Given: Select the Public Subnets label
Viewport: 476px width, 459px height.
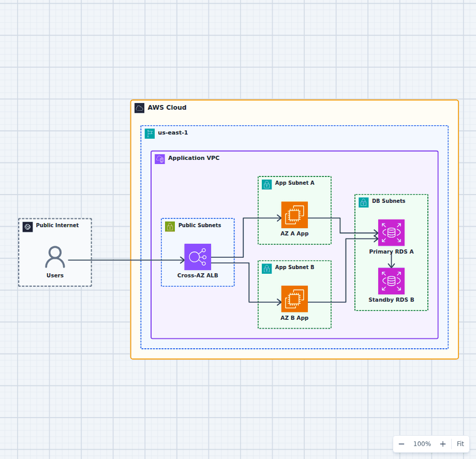Looking at the screenshot, I should (199, 225).
